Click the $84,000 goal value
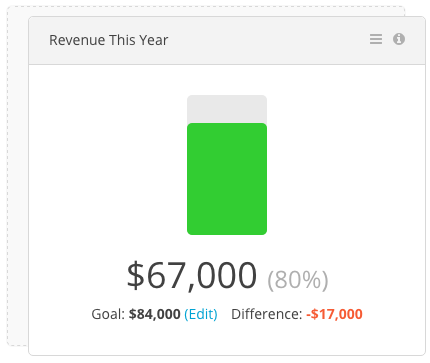This screenshot has width=430, height=363. coord(155,314)
